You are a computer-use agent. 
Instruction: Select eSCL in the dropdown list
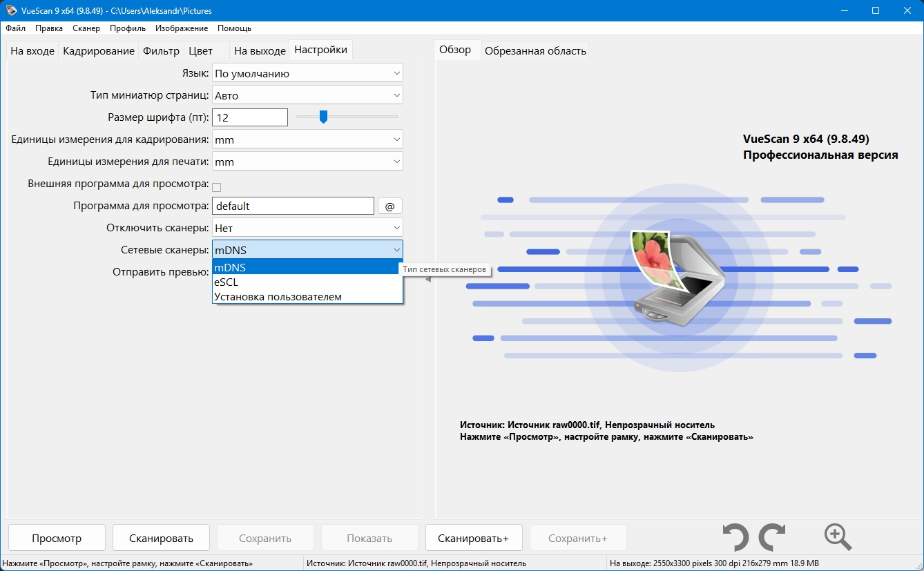coord(307,282)
